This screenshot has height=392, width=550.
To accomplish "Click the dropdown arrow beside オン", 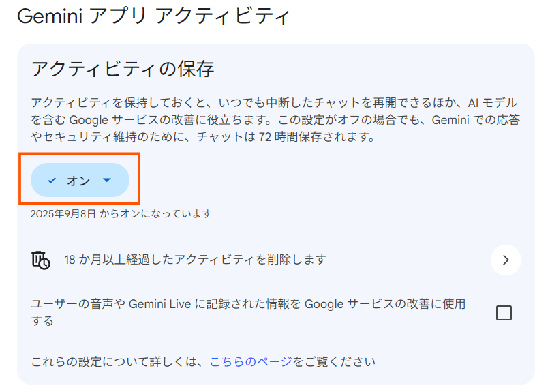I will coord(106,181).
